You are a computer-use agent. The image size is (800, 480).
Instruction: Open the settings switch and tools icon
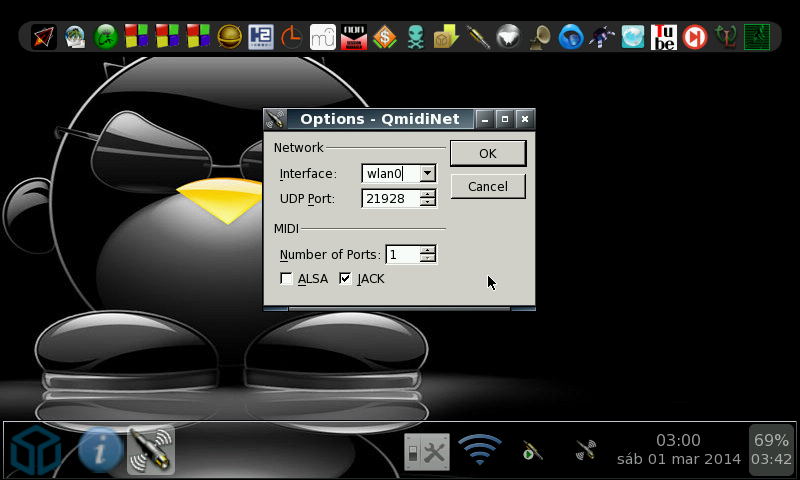point(427,451)
